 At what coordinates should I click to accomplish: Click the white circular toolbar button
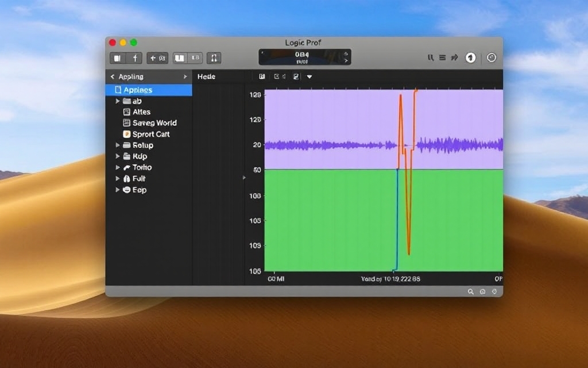tap(471, 57)
